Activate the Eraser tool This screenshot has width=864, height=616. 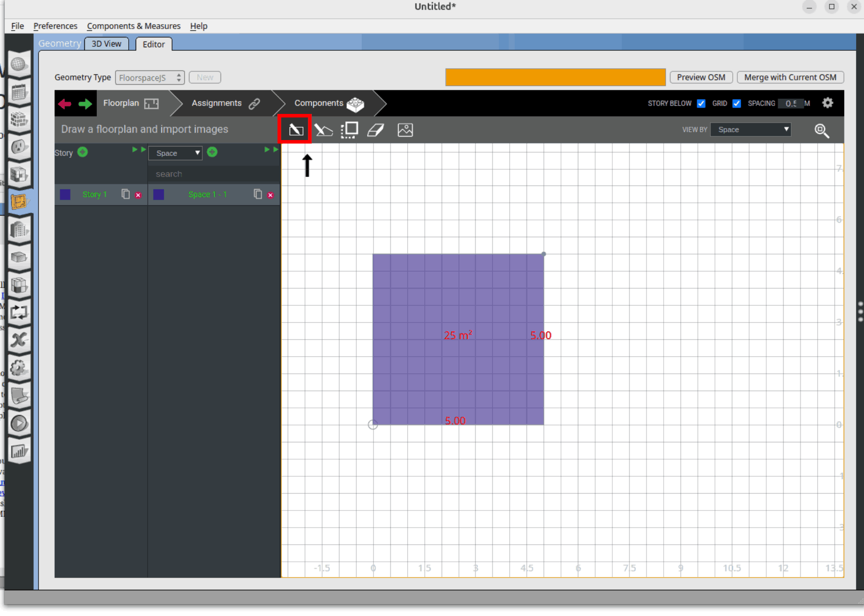(x=376, y=130)
